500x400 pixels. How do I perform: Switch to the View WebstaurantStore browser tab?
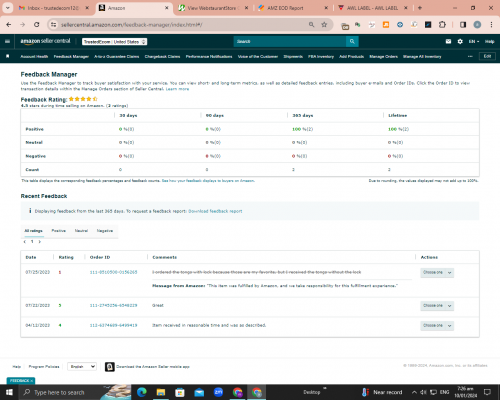214,8
